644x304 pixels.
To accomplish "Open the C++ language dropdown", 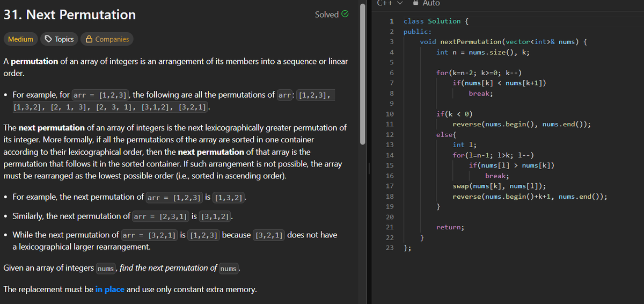I will pos(390,3).
